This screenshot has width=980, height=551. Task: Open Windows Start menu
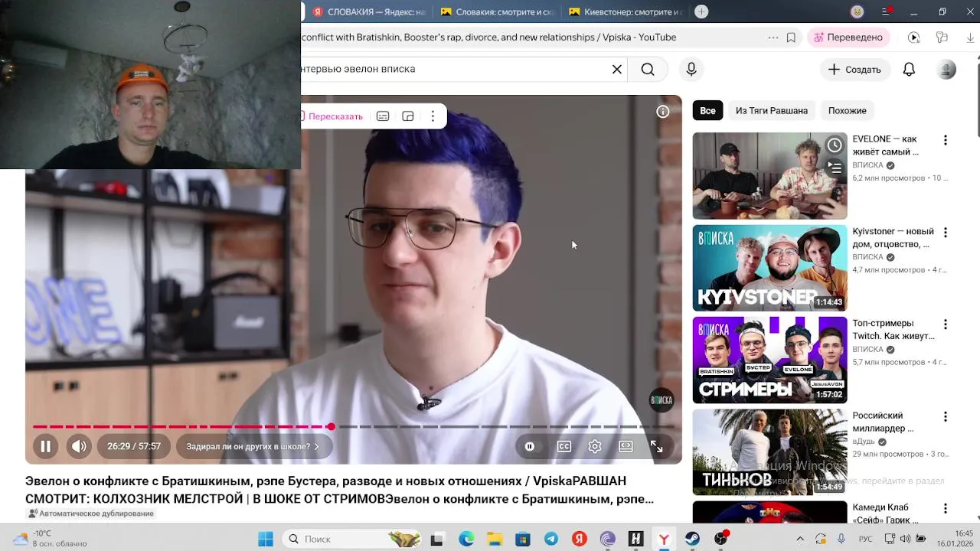[266, 539]
